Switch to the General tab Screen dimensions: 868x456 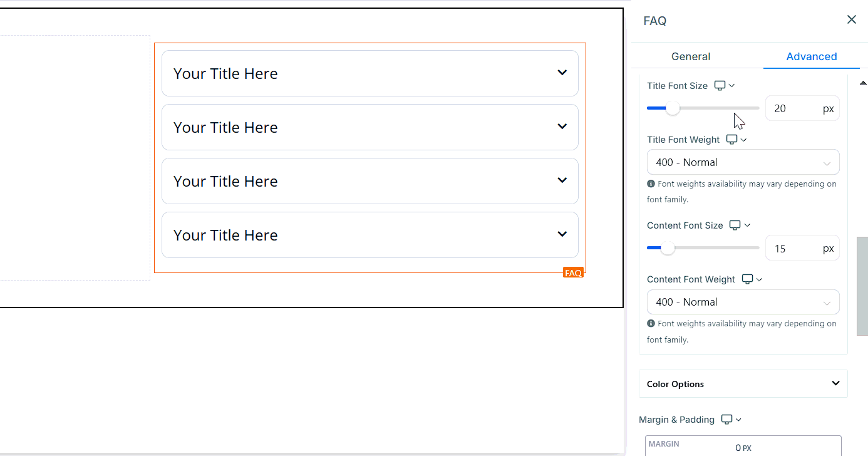(691, 56)
